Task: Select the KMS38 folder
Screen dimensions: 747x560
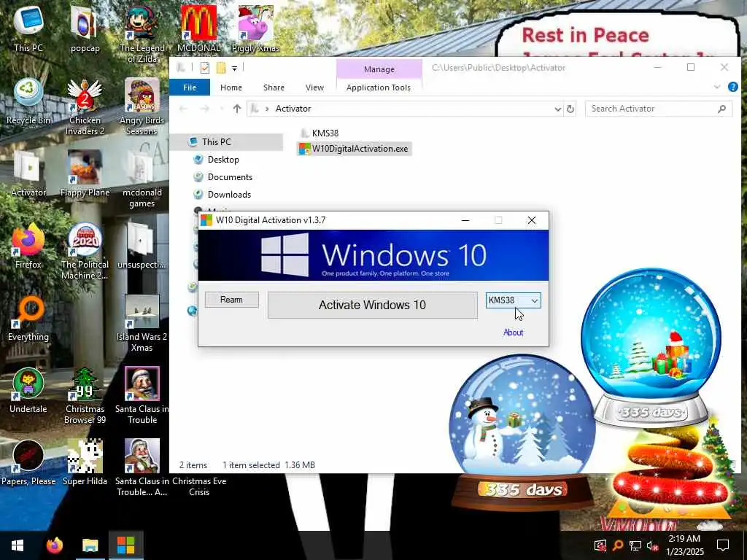Action: point(320,133)
